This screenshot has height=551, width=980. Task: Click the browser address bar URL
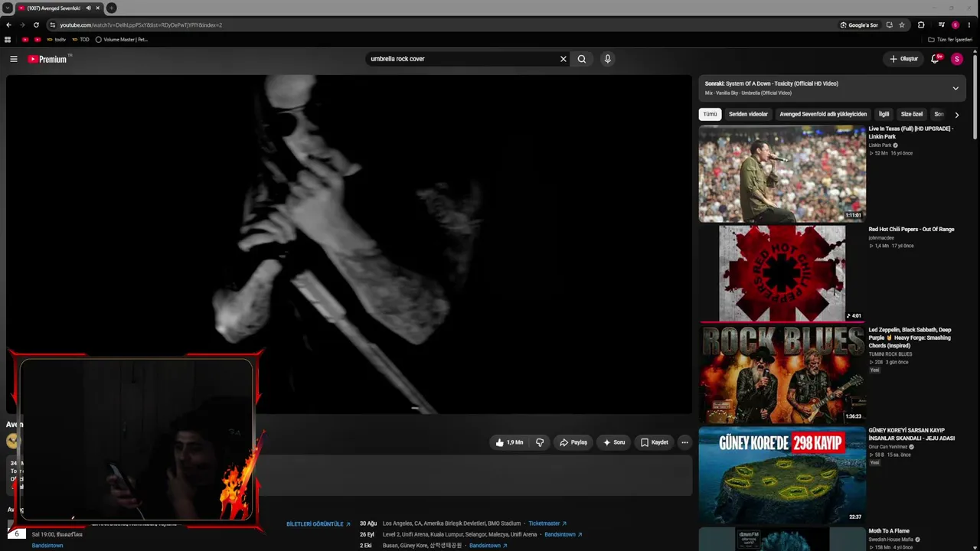click(x=141, y=24)
